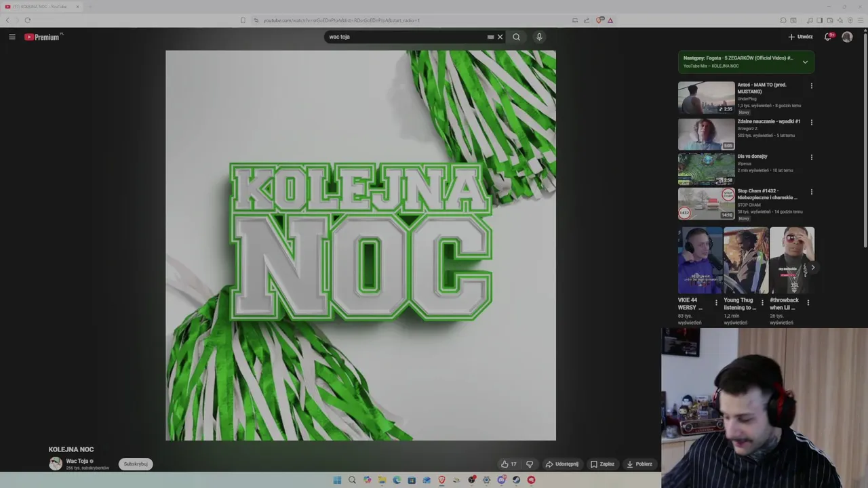Open options for Zdalne nauczanie video
868x488 pixels.
(x=811, y=122)
